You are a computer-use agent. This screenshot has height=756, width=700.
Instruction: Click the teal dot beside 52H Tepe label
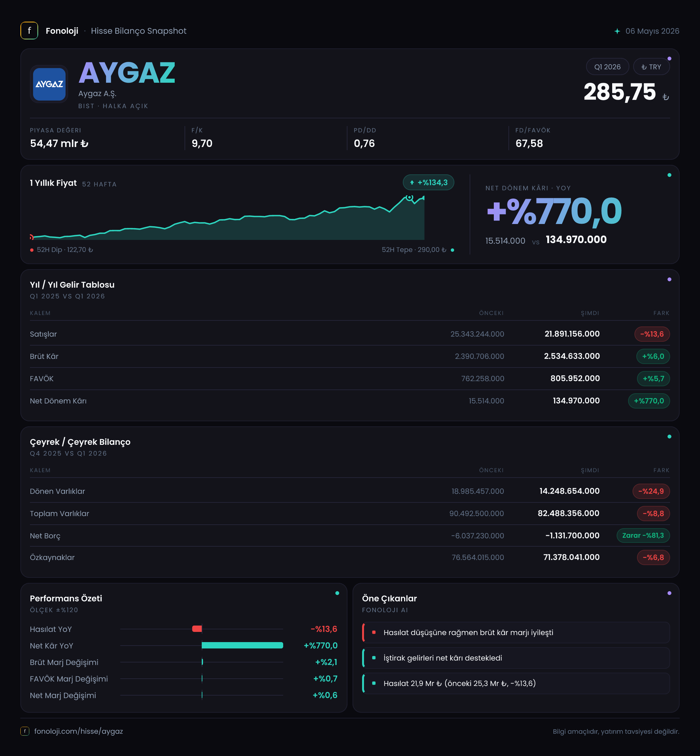point(452,250)
